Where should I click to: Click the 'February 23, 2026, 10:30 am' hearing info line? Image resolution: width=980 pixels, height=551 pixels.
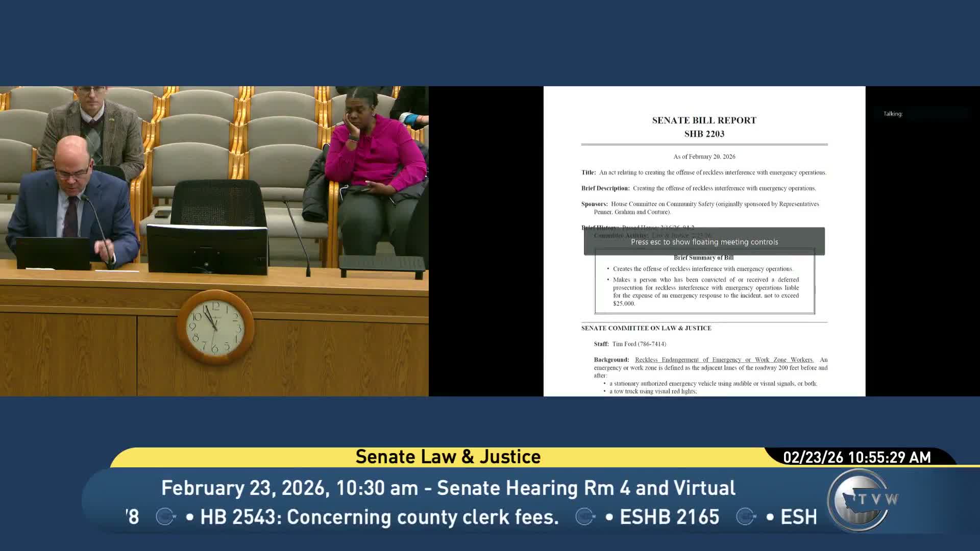(x=448, y=488)
